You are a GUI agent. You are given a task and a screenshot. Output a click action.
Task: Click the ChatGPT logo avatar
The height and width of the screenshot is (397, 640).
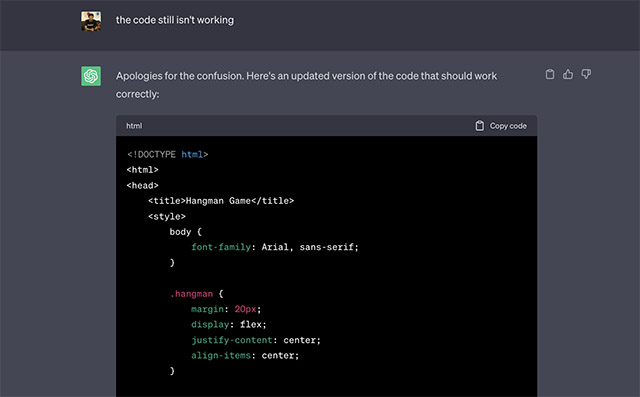(91, 76)
